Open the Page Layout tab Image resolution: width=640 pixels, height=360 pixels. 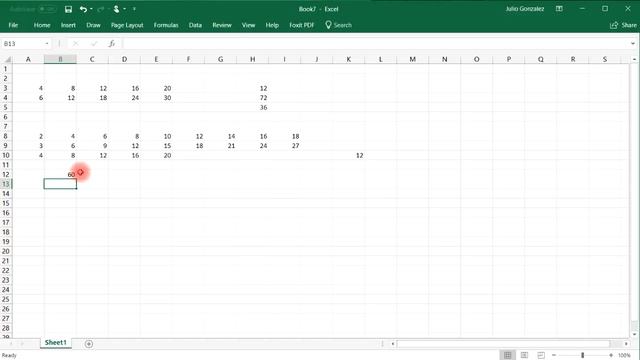[127, 25]
